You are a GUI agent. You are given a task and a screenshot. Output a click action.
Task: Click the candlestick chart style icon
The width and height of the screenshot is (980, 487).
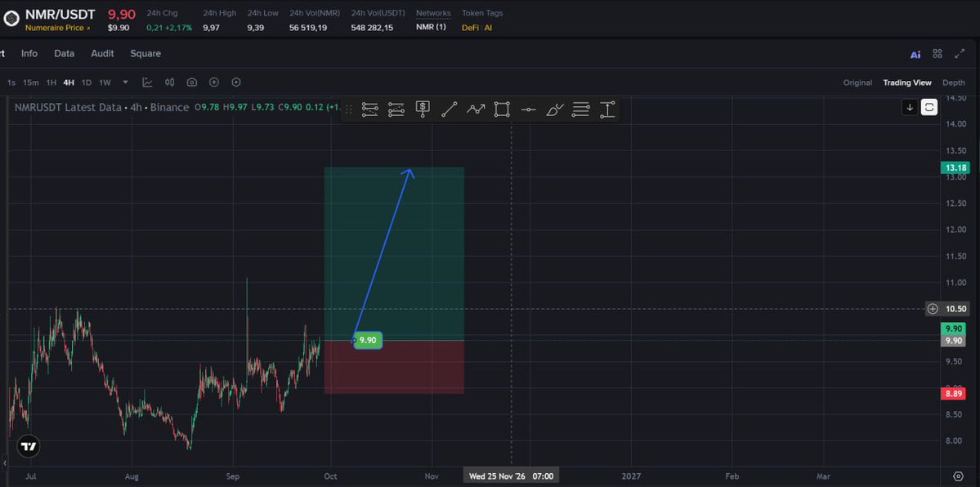169,83
